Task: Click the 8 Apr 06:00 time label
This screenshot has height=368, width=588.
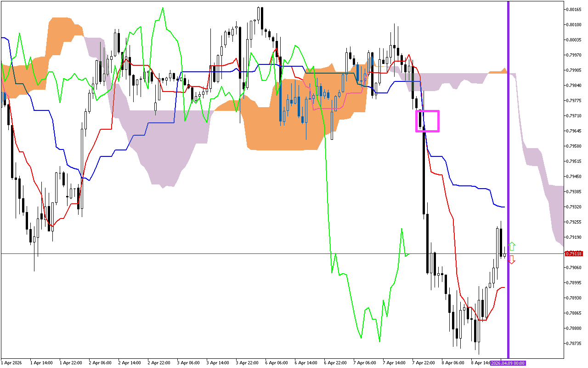Action: point(453,363)
